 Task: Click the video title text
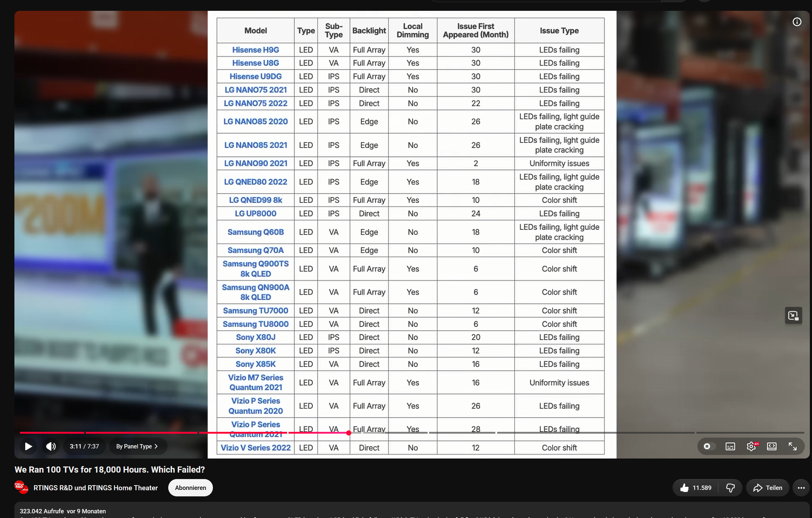(110, 470)
